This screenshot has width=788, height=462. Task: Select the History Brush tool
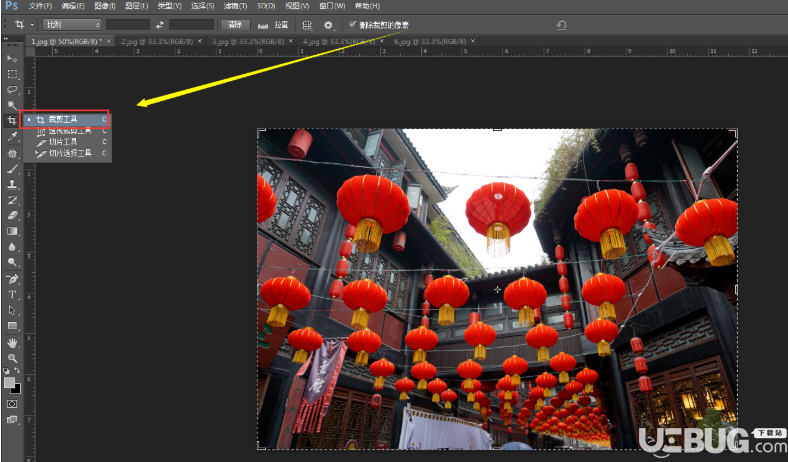pyautogui.click(x=12, y=200)
